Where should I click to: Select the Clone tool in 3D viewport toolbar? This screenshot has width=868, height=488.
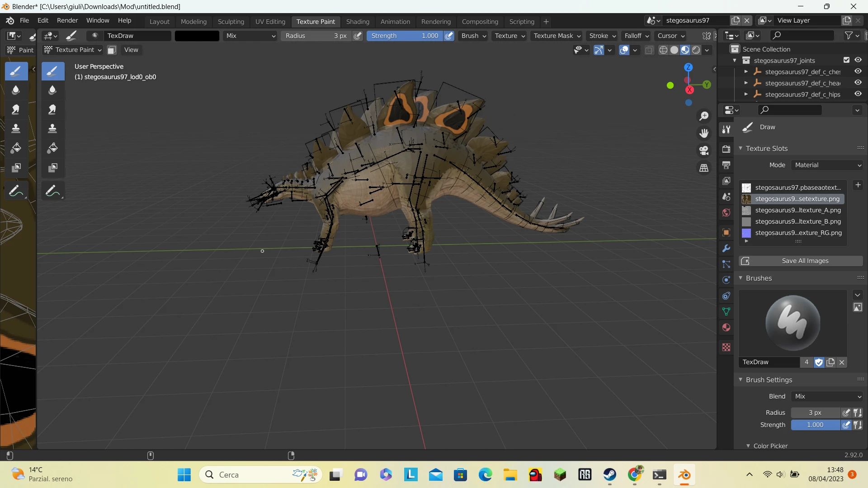(x=52, y=129)
